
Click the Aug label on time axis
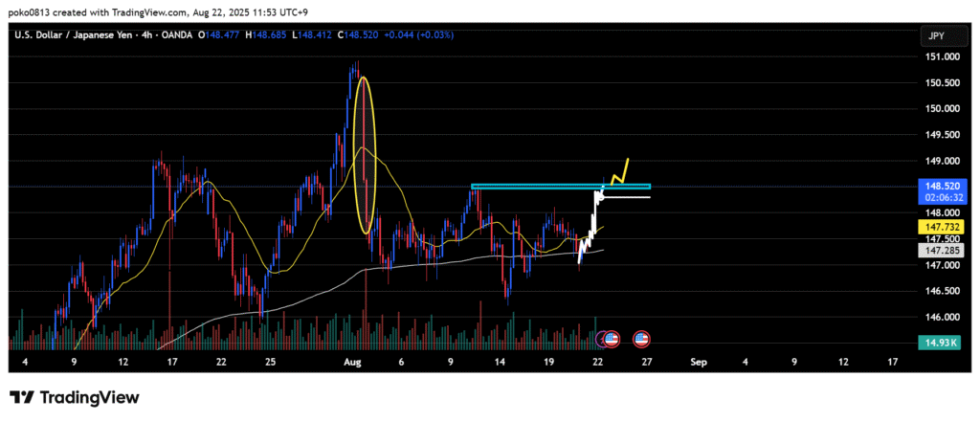(349, 362)
